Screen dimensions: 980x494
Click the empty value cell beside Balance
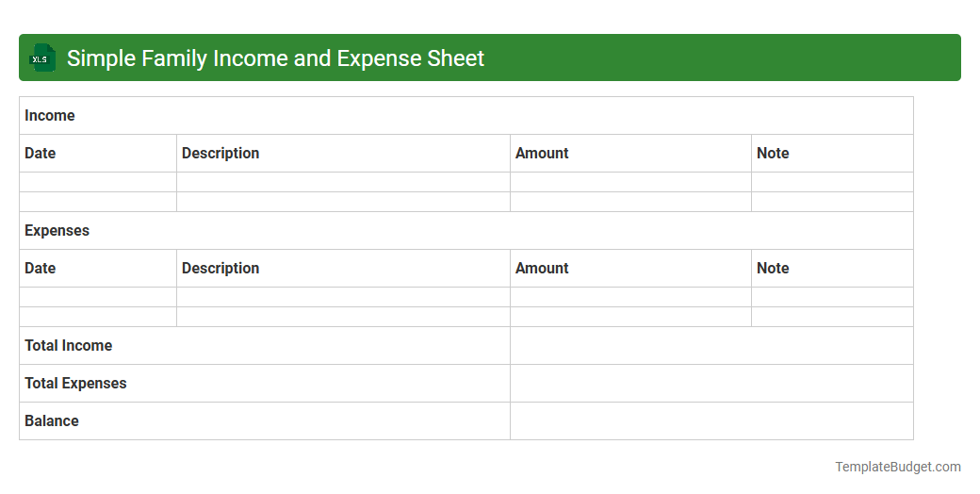(x=711, y=420)
